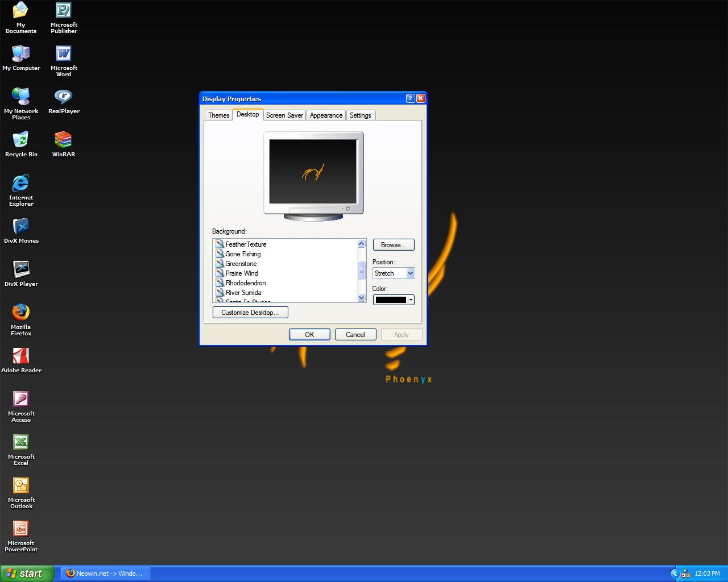Switch to the Appearance tab
The height and width of the screenshot is (582, 728).
click(326, 115)
